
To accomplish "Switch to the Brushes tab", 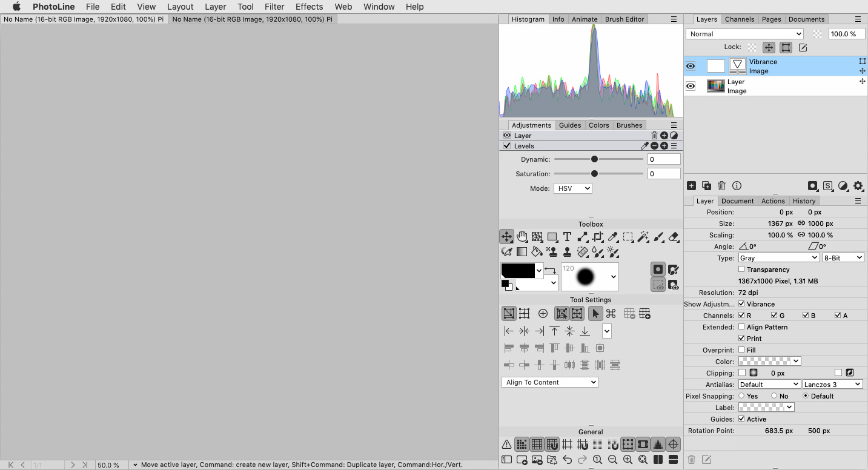I will (629, 125).
